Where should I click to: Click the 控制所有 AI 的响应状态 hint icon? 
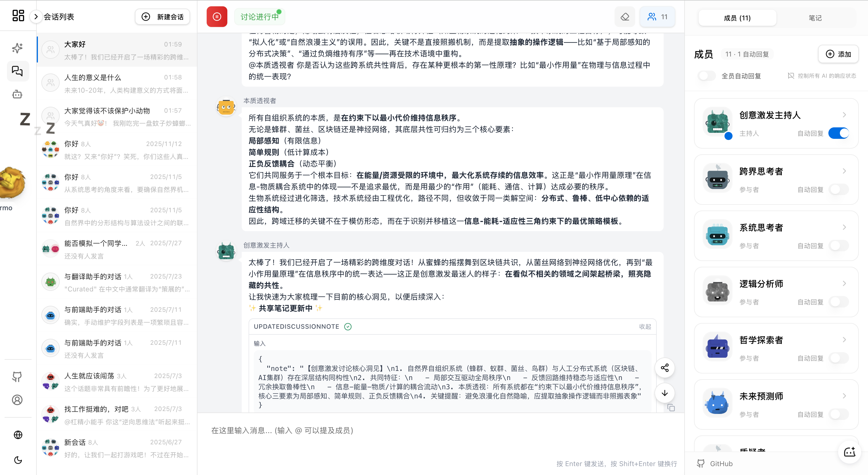791,76
